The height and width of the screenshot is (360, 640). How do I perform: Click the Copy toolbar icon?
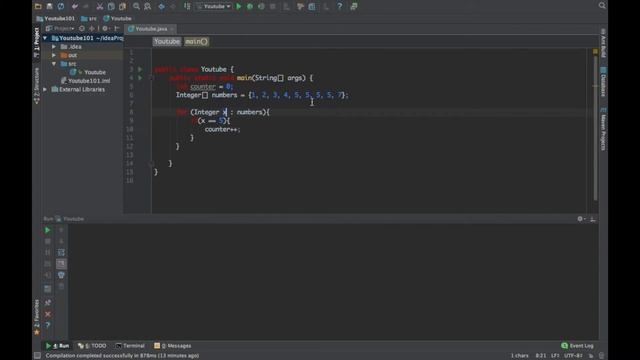111,7
